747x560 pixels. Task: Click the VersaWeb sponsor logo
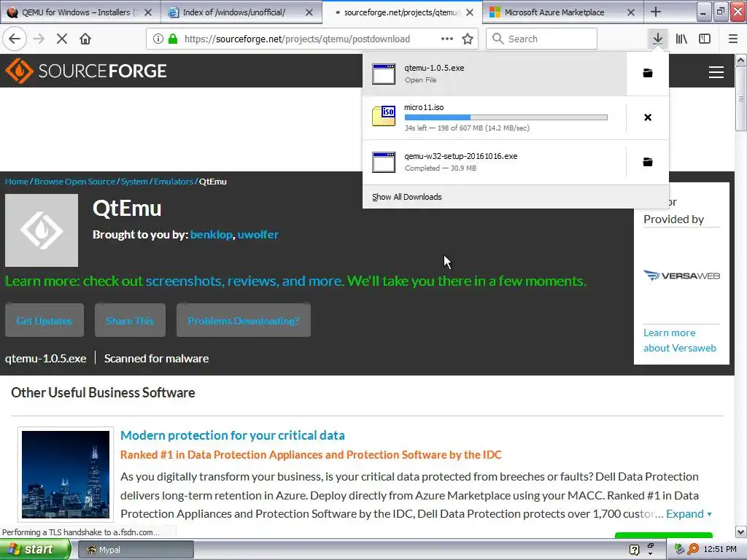coord(682,276)
